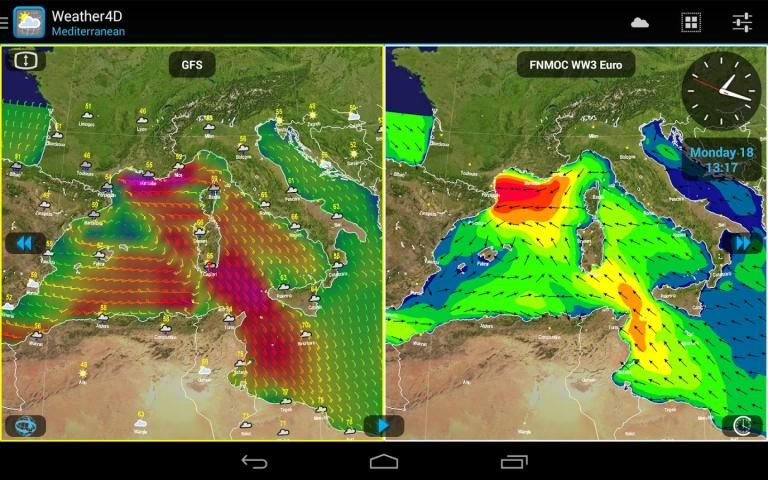This screenshot has width=768, height=480.
Task: Step backward in forecast time
Action: (x=25, y=243)
